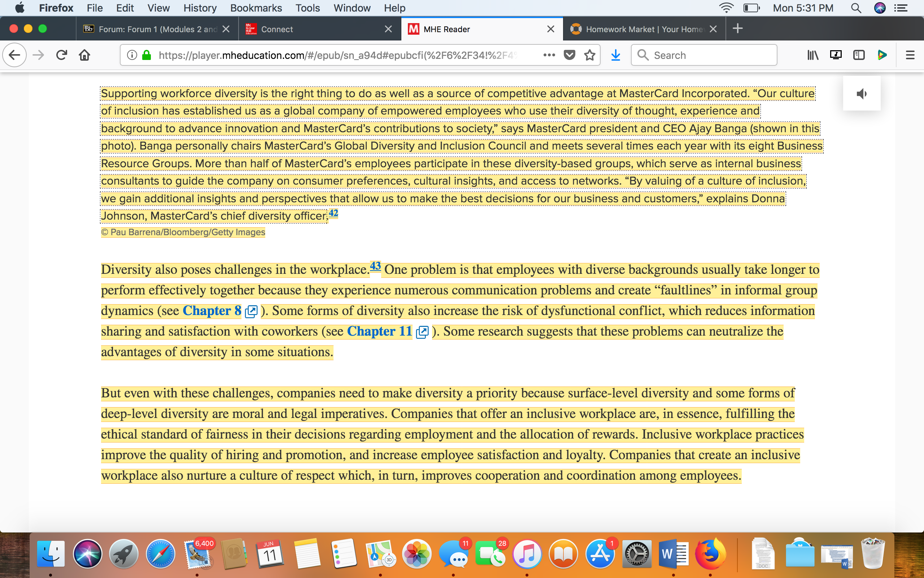The width and height of the screenshot is (924, 578).
Task: Open the Wi-Fi status menu
Action: (725, 8)
